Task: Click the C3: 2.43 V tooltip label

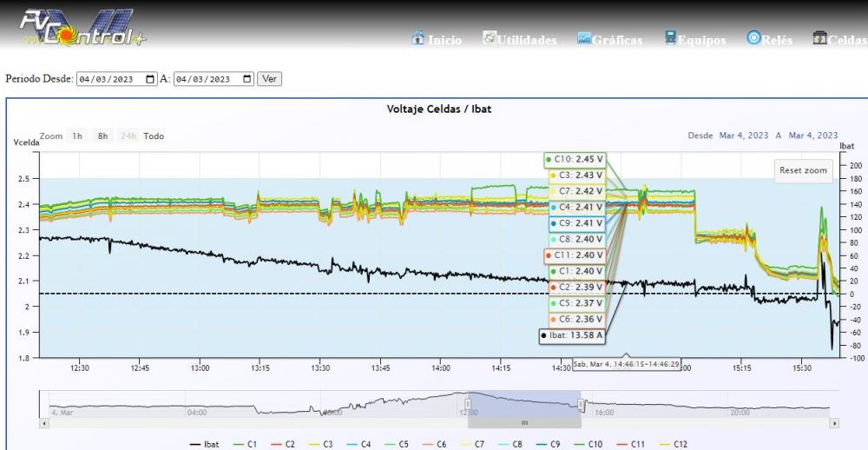Action: (x=577, y=175)
